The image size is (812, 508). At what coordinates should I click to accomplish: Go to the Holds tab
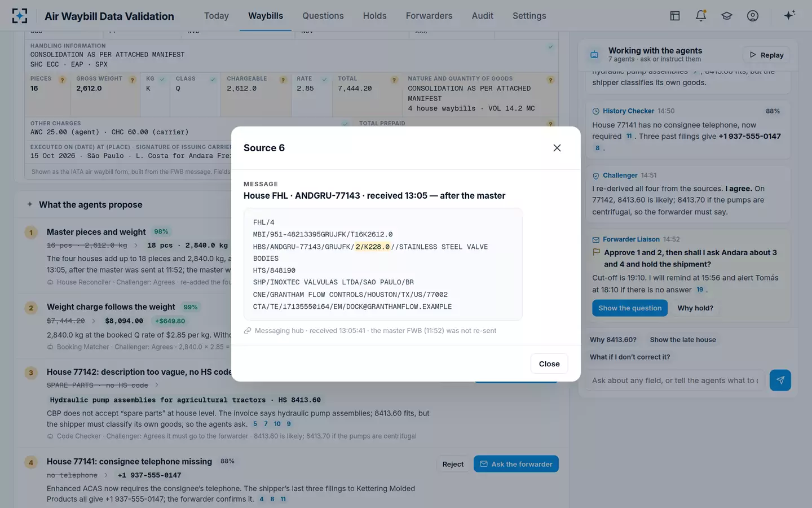coord(375,16)
